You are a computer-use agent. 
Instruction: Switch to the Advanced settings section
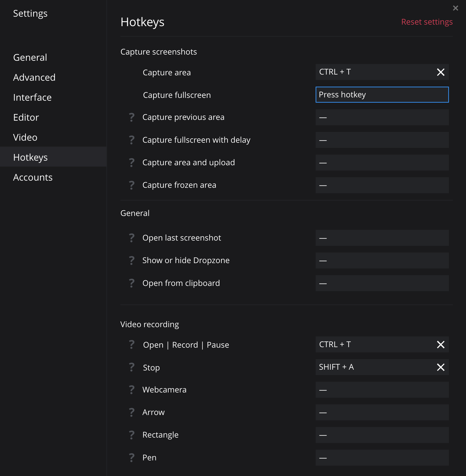click(x=34, y=77)
